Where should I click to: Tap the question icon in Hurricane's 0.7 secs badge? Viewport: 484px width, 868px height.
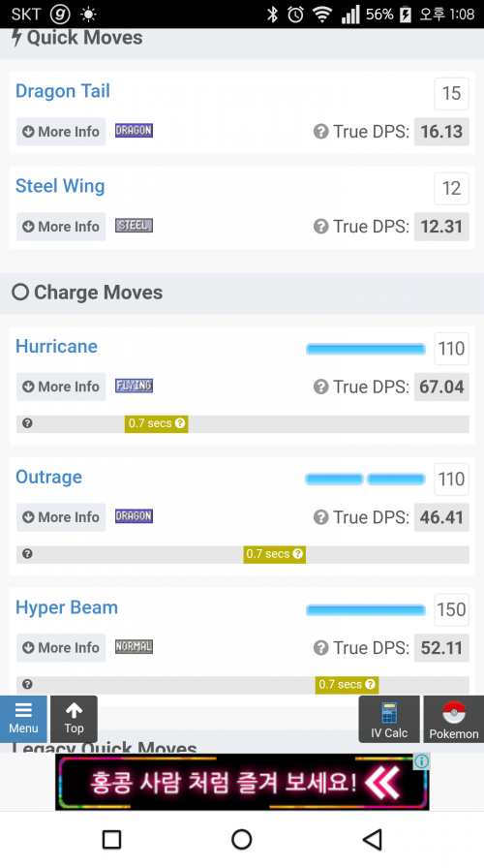point(180,423)
